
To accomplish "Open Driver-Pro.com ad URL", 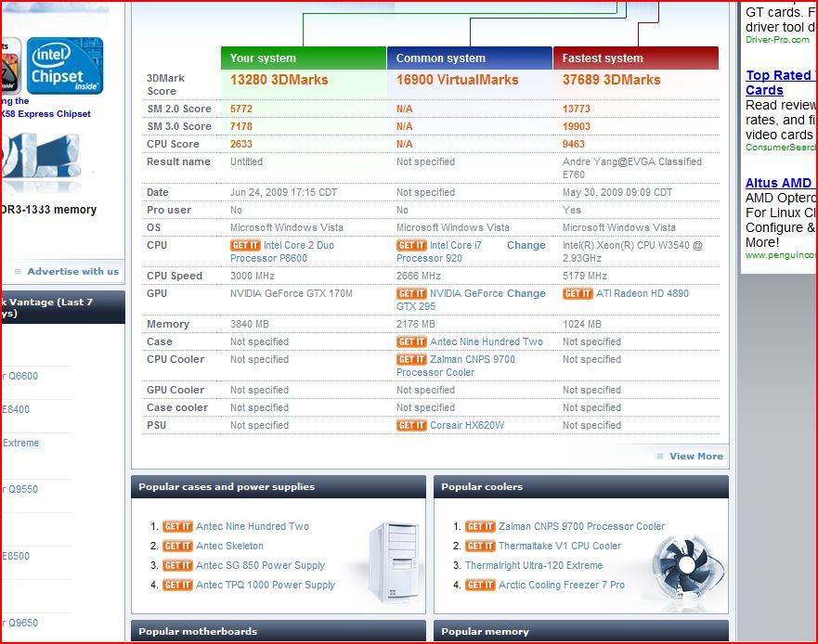I will [x=777, y=40].
